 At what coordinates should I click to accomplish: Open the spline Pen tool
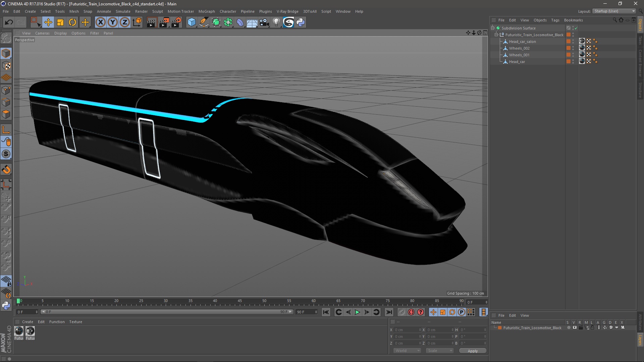(x=204, y=22)
